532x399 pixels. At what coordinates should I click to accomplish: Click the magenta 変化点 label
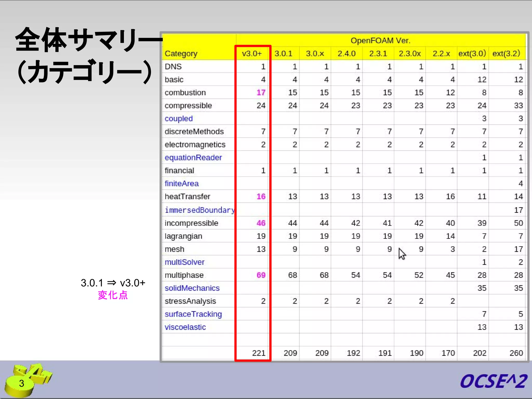click(113, 295)
